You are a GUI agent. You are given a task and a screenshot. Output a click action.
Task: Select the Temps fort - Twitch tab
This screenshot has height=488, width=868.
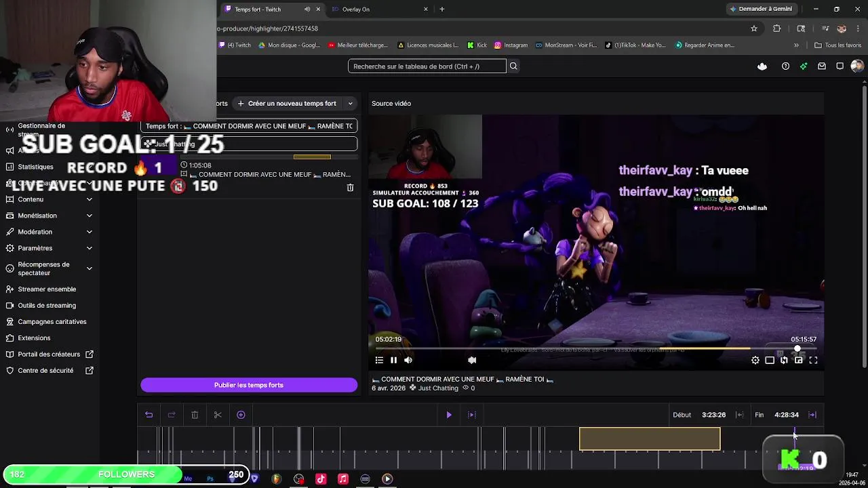pyautogui.click(x=271, y=9)
